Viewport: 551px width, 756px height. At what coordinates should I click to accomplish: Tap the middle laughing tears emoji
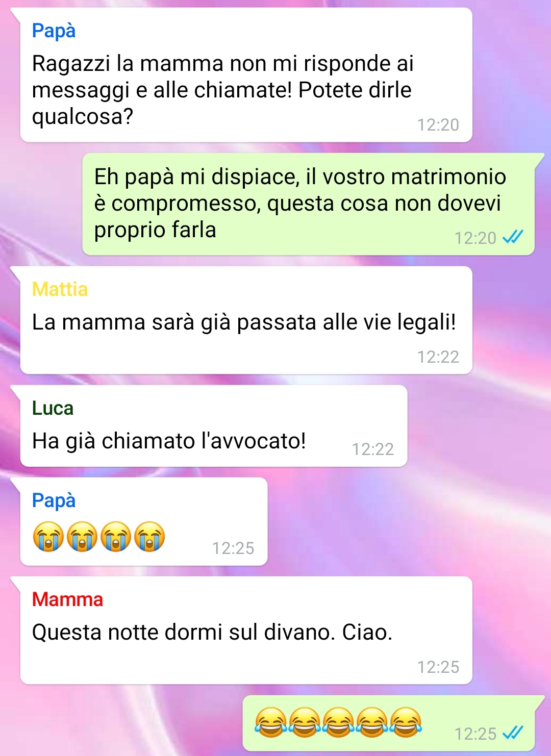(338, 722)
